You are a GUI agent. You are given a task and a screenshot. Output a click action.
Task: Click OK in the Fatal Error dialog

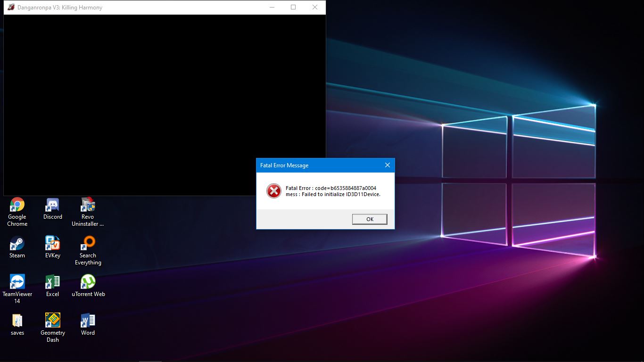click(x=370, y=219)
